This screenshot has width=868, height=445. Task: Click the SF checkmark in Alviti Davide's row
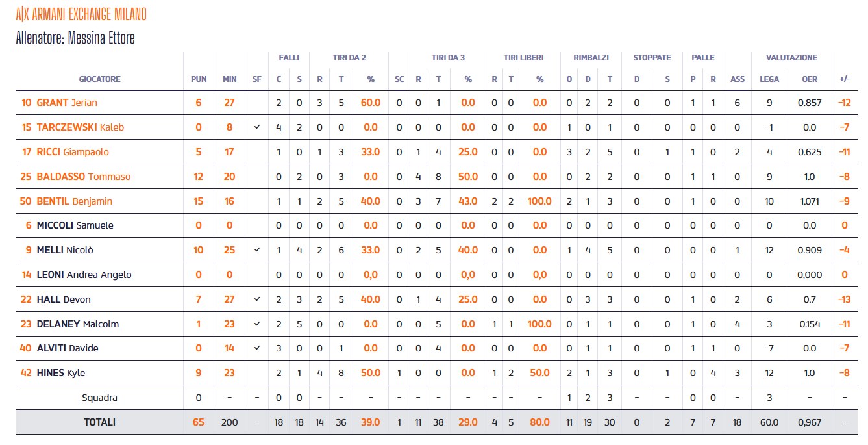click(x=257, y=348)
